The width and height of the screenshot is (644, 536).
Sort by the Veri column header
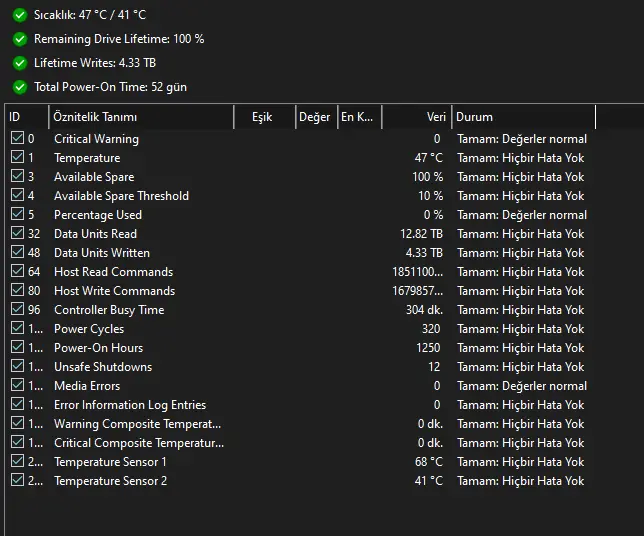[x=417, y=117]
